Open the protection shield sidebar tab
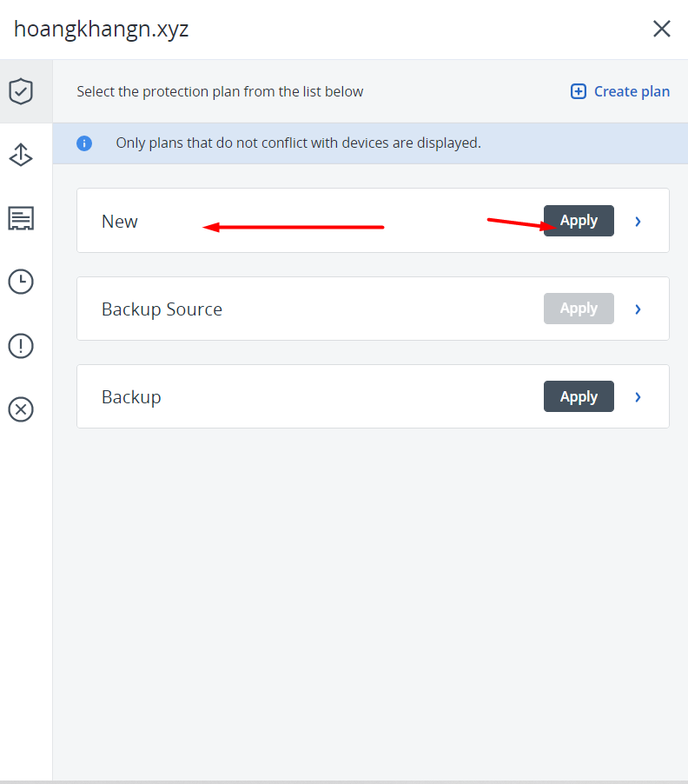688x784 pixels. click(21, 91)
